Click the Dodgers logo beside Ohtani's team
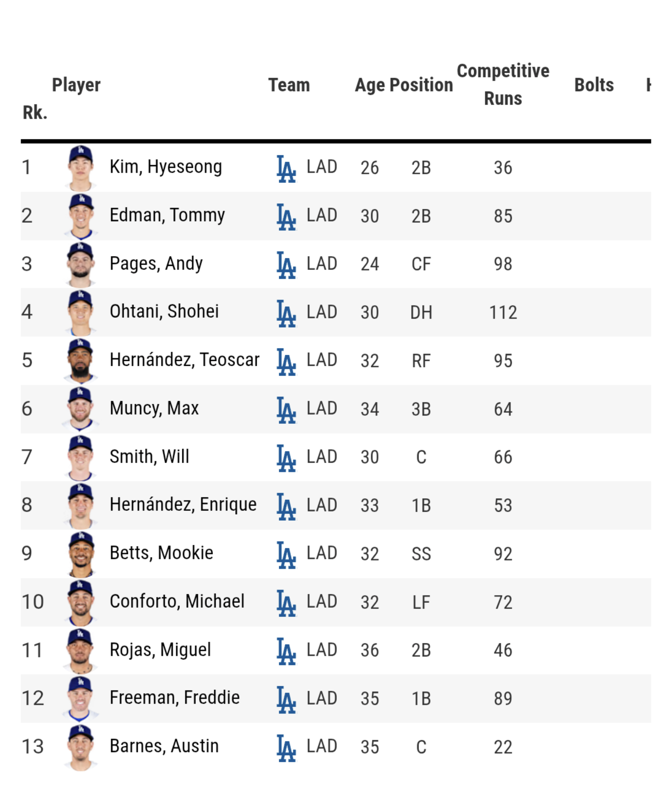The width and height of the screenshot is (672, 797). (286, 313)
